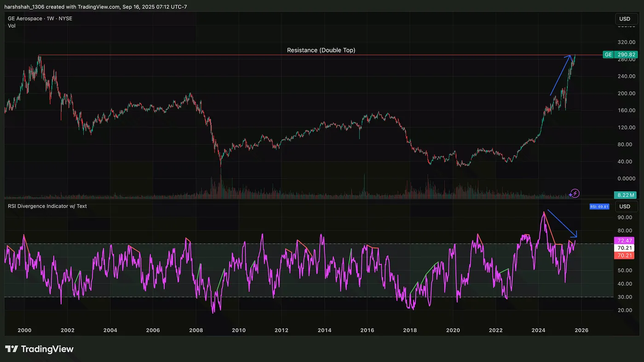This screenshot has height=362, width=644.
Task: Click the 2026 year label on the time axis
Action: (581, 330)
